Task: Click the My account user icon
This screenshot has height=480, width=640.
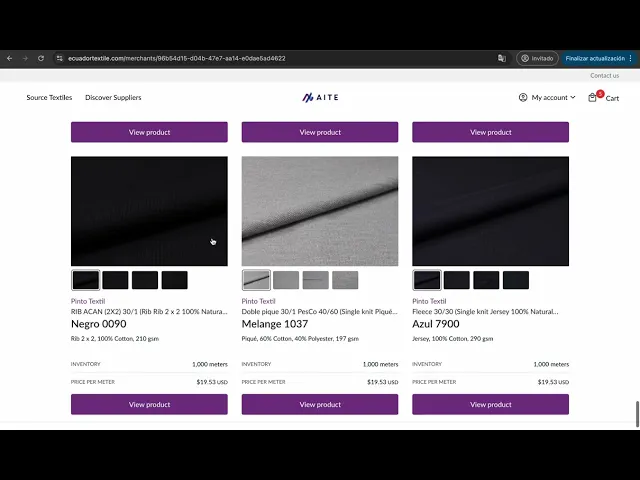Action: (x=523, y=98)
